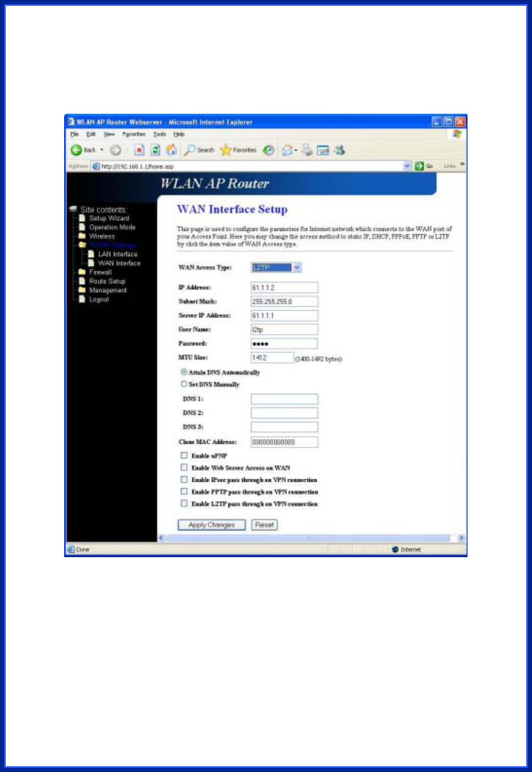The height and width of the screenshot is (772, 532).
Task: Open the Favorites star button
Action: pos(238,150)
